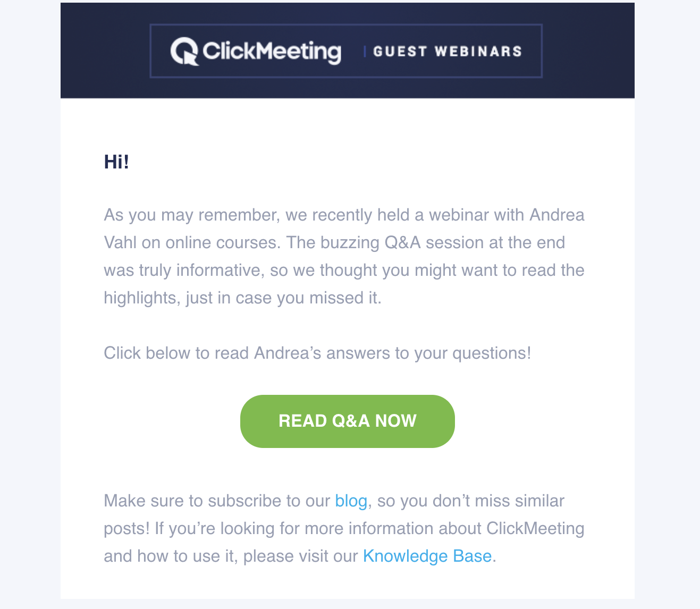Click the 'Hi!' greeting heading

click(116, 162)
